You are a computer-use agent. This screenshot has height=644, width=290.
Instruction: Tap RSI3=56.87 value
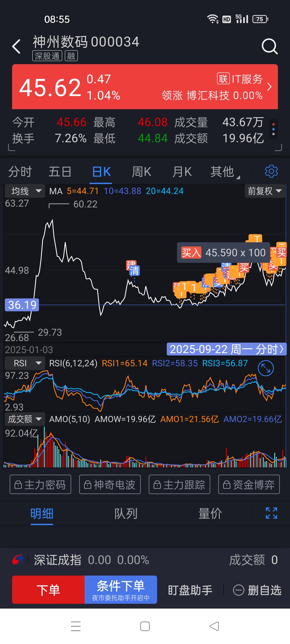tap(225, 363)
